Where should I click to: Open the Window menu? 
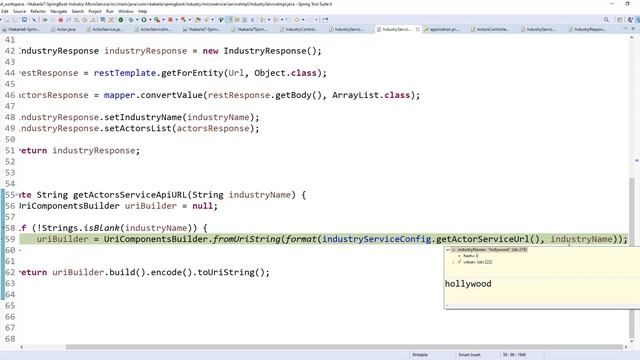[x=126, y=11]
